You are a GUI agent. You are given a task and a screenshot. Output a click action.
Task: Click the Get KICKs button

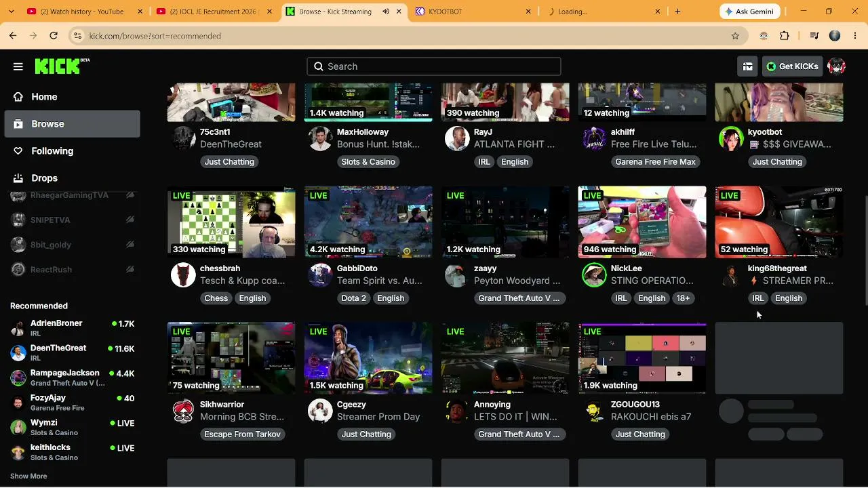[792, 66]
